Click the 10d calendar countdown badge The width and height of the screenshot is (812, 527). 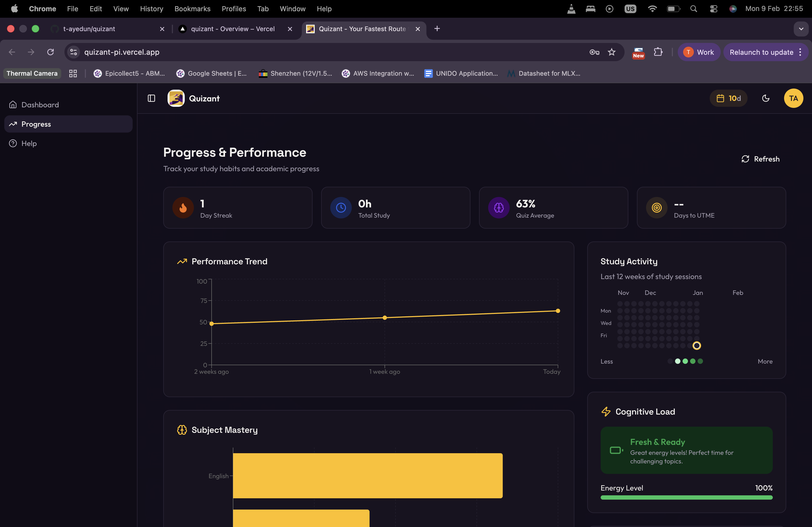pyautogui.click(x=728, y=98)
